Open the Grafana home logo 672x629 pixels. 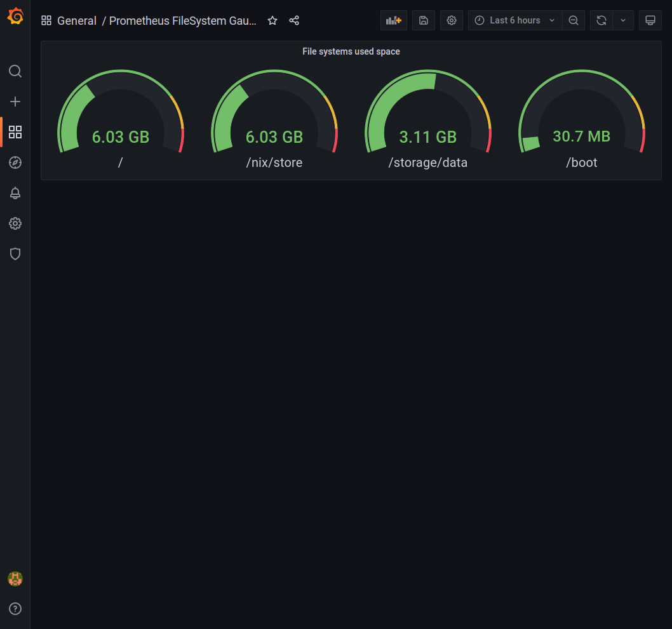(15, 17)
